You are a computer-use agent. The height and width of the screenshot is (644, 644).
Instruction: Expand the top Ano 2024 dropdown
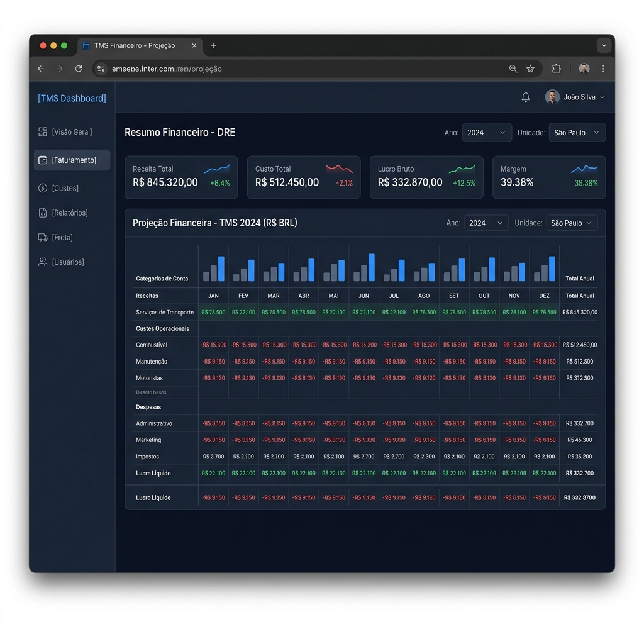click(487, 133)
